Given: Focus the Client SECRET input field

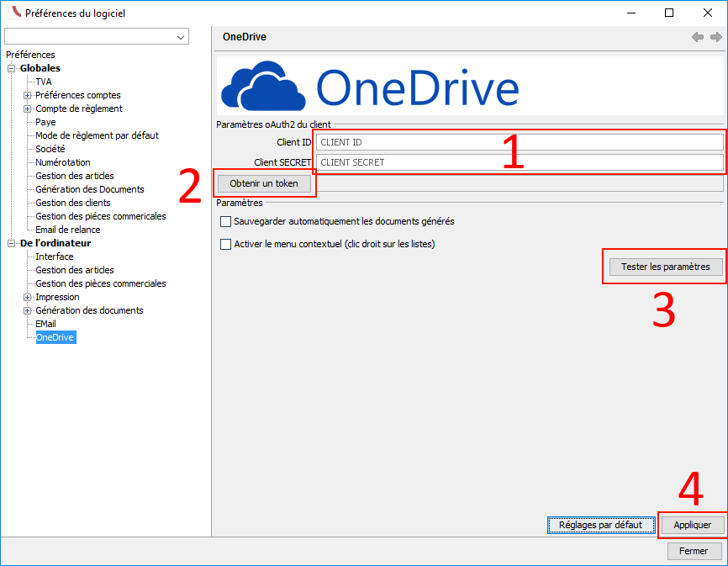Looking at the screenshot, I should tap(520, 162).
